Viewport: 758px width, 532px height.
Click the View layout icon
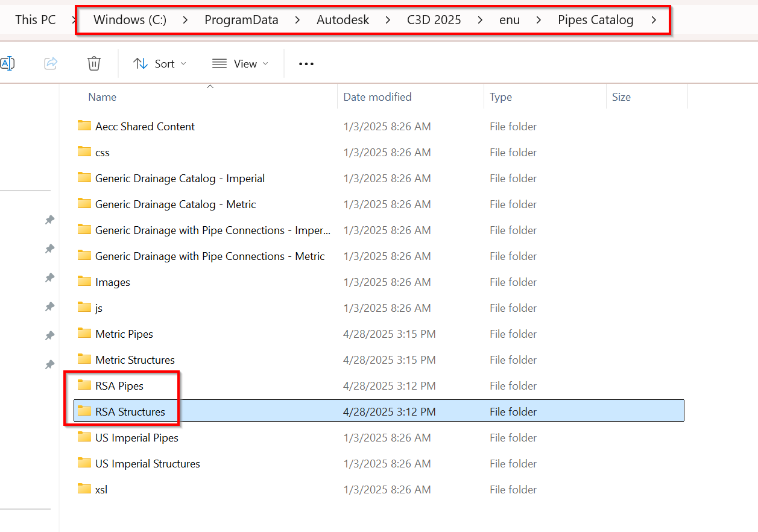(x=218, y=63)
